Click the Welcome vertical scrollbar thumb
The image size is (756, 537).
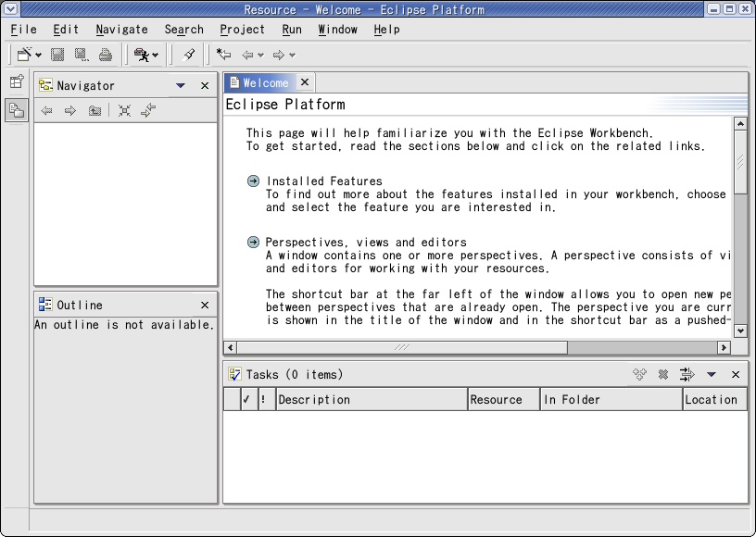(x=740, y=162)
